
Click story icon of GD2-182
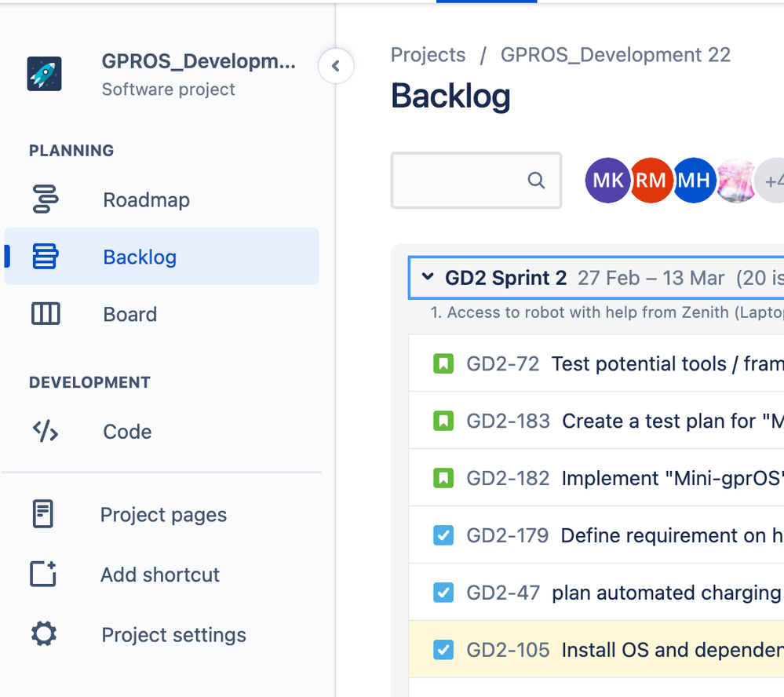(443, 478)
